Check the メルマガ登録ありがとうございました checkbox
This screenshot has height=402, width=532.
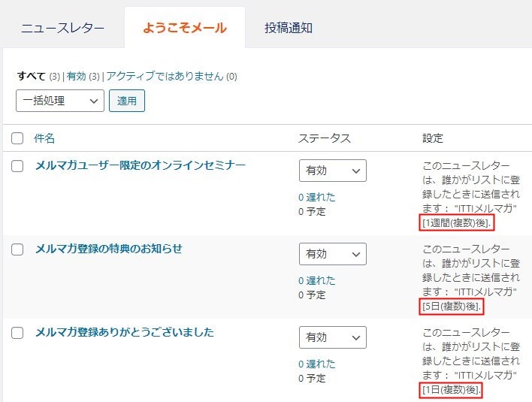[x=17, y=333]
